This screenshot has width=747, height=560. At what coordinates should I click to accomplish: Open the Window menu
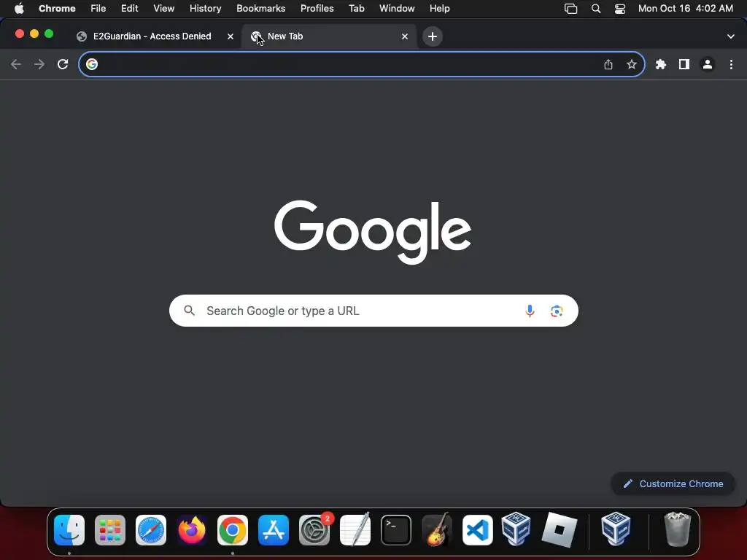coord(397,8)
